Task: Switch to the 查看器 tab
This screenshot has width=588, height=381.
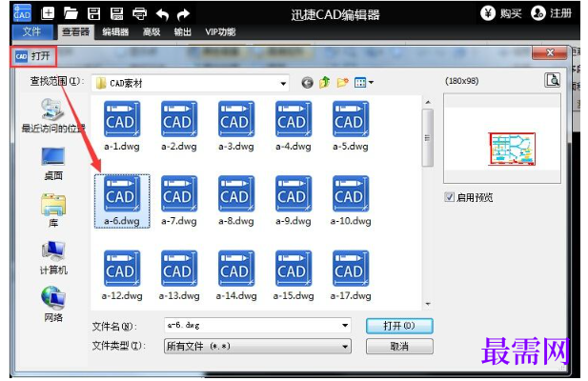Action: 75,32
